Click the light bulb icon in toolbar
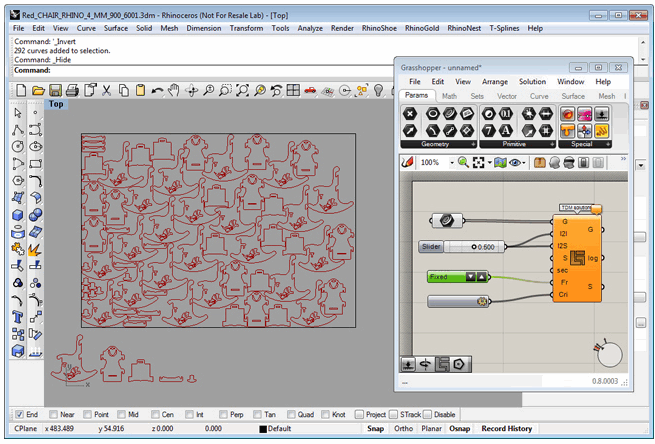Screen dimensions: 655x444 point(379,91)
